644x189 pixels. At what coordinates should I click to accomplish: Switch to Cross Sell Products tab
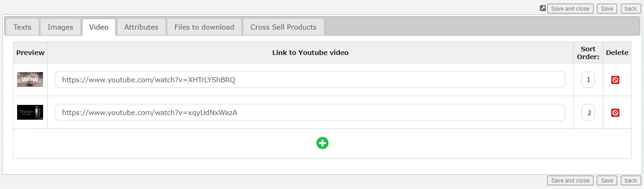tap(283, 27)
